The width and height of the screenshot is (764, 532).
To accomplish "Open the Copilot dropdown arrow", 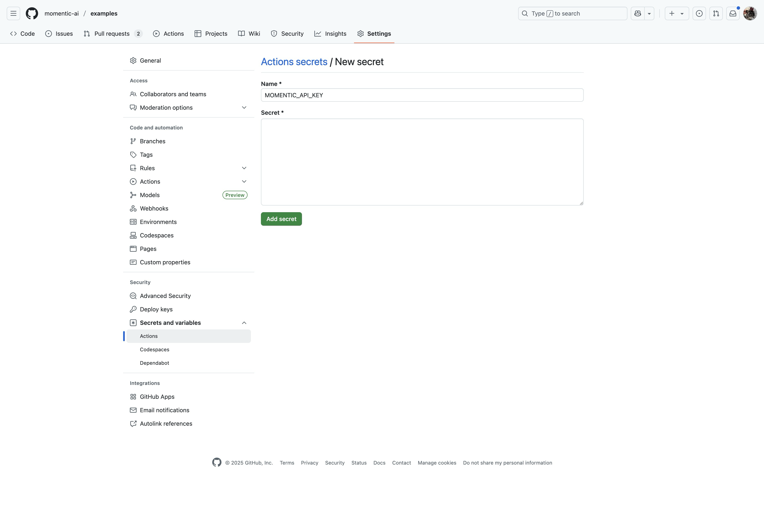I will coord(649,13).
